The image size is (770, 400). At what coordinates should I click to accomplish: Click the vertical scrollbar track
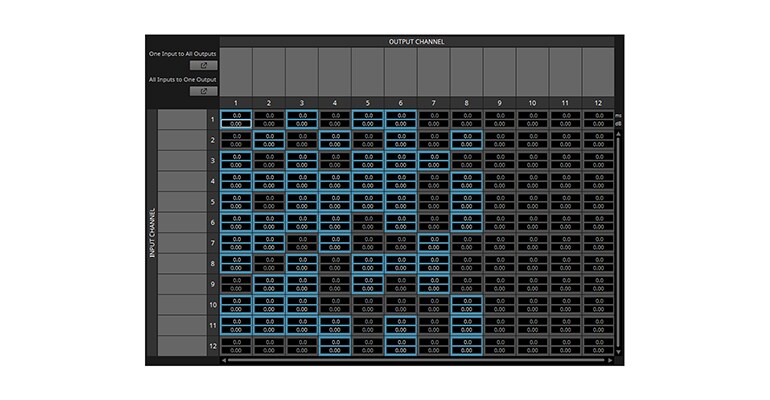point(618,242)
